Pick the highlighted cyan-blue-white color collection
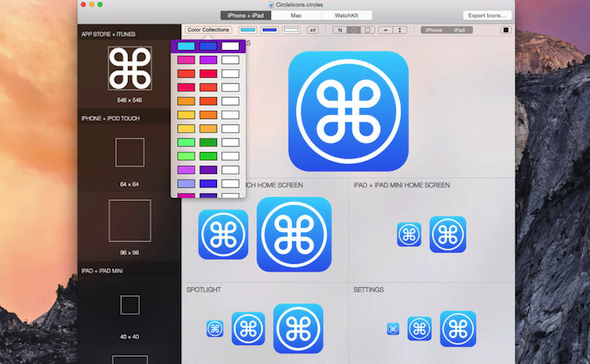Viewport: 590px width, 364px height. point(208,46)
